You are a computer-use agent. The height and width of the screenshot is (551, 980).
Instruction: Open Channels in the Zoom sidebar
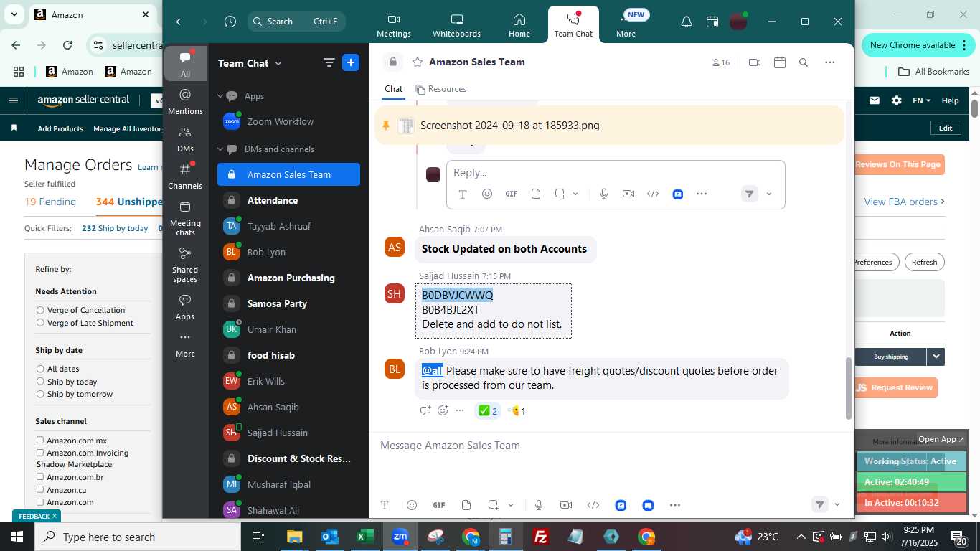185,176
